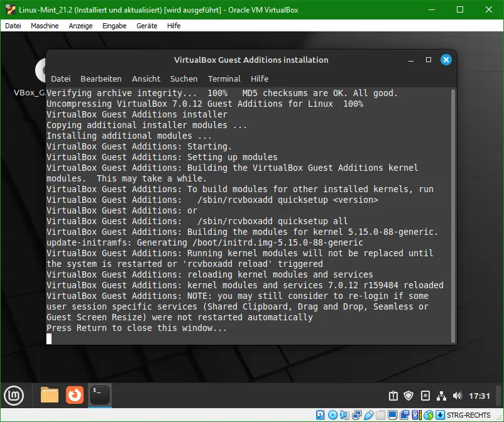Click the 'VirtualBox Guest Additions installation' window title
Viewport: 504px width, 422px height.
251,60
